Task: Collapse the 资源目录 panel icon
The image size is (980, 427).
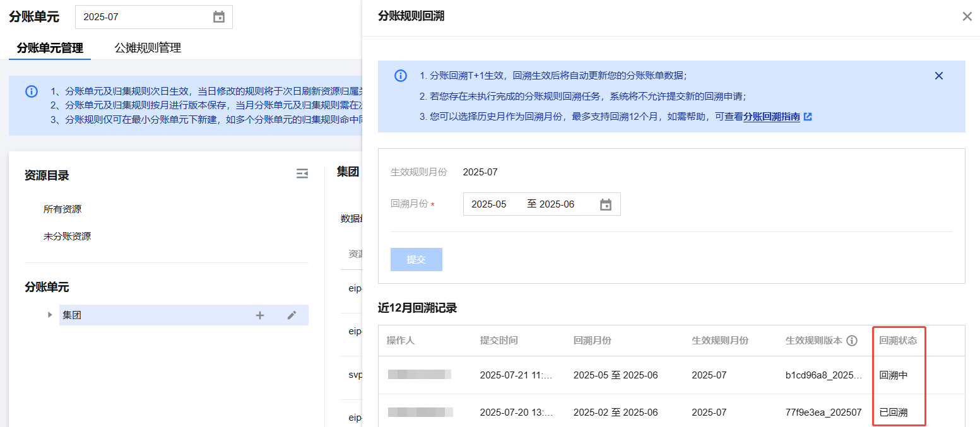Action: (x=302, y=174)
